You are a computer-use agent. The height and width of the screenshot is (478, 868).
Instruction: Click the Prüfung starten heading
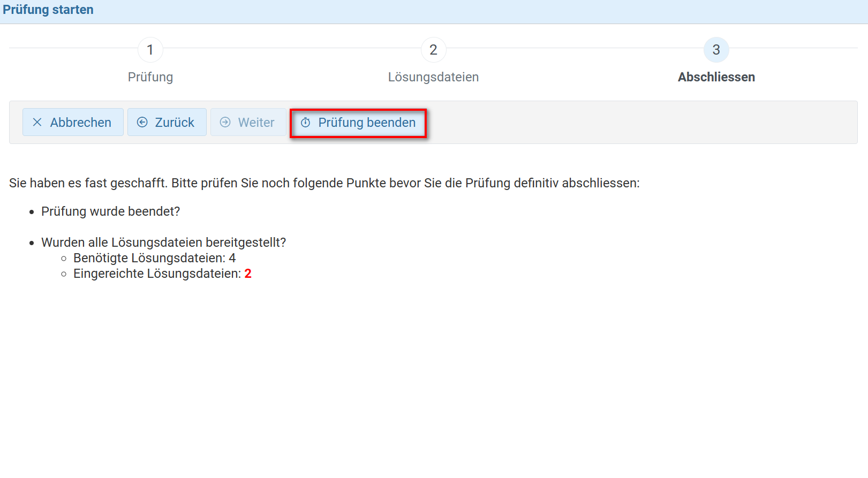tap(48, 10)
